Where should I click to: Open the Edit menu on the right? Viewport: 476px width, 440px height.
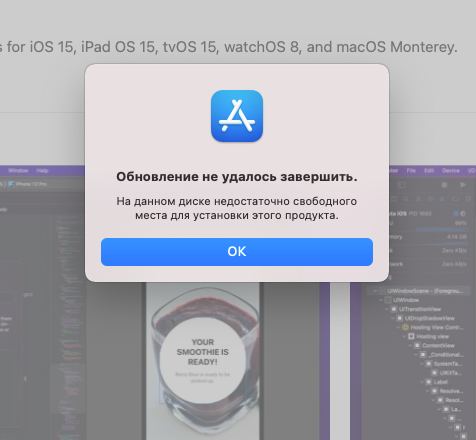(429, 171)
